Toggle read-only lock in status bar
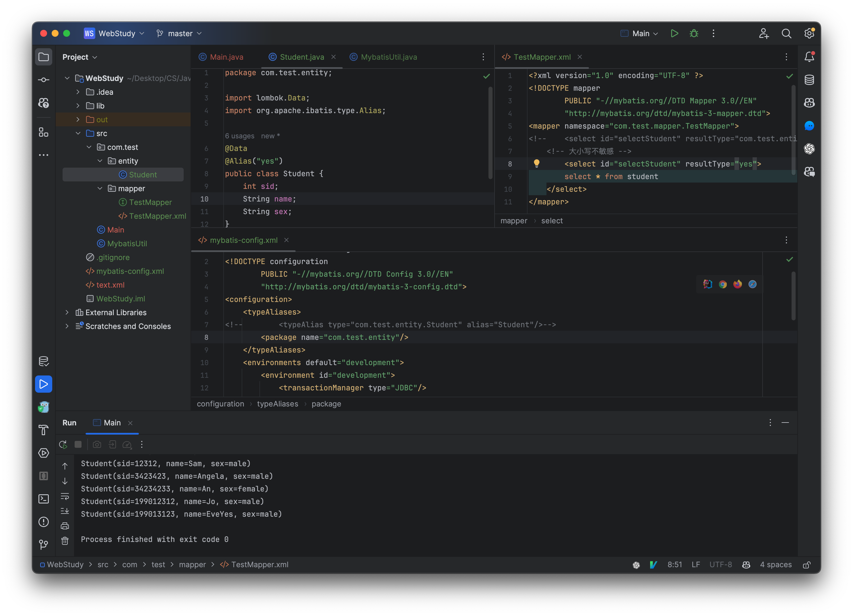 pos(807,565)
